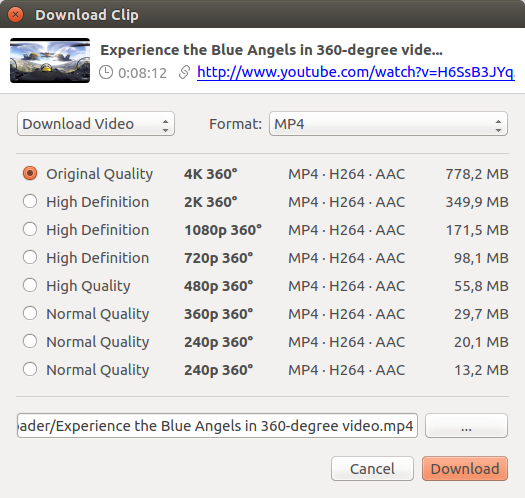Click the output file path field
The width and height of the screenshot is (525, 498).
pos(217,426)
